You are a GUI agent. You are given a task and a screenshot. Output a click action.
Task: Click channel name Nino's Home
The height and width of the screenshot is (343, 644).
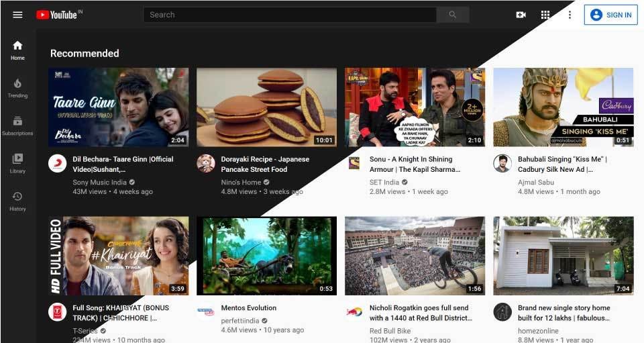(241, 182)
